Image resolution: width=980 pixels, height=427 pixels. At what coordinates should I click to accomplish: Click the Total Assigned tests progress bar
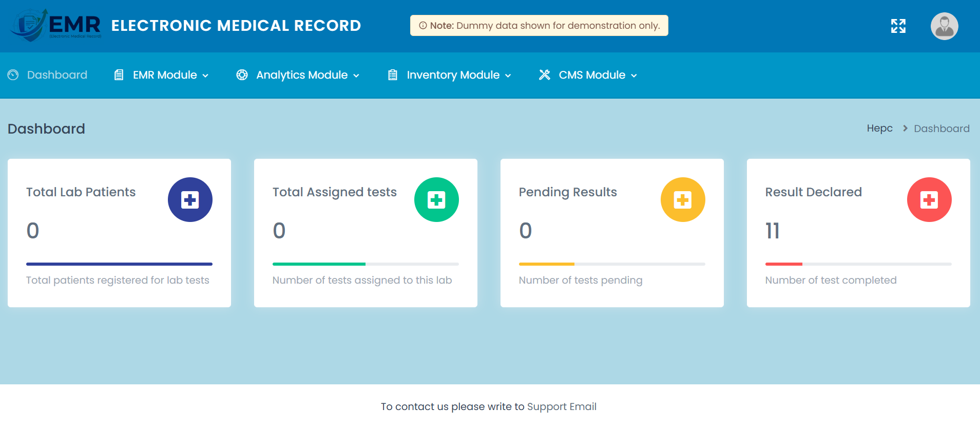366,264
